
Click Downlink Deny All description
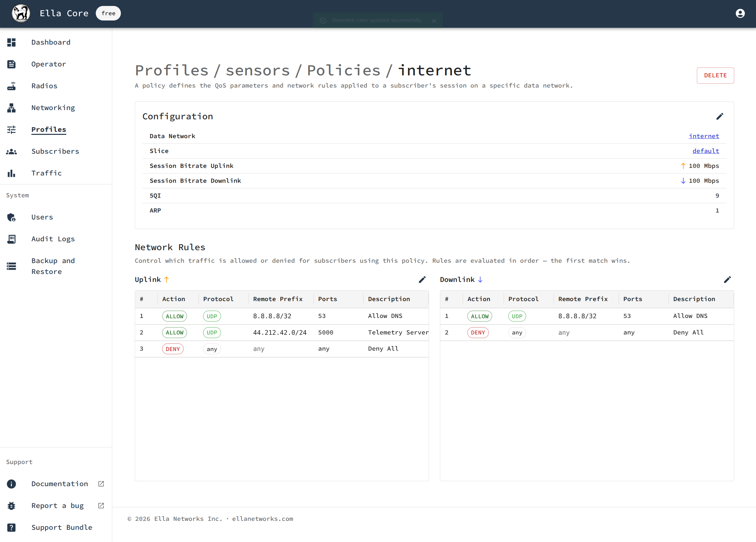click(688, 332)
